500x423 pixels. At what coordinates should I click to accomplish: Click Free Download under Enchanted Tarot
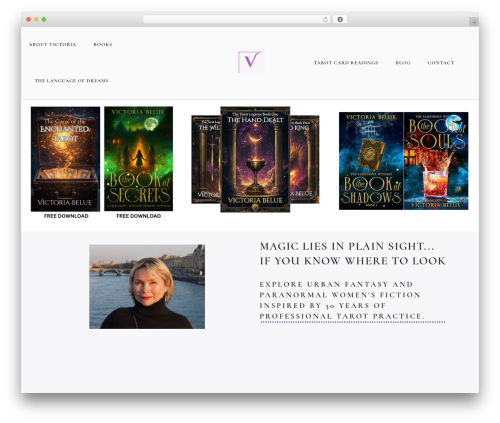tap(66, 216)
